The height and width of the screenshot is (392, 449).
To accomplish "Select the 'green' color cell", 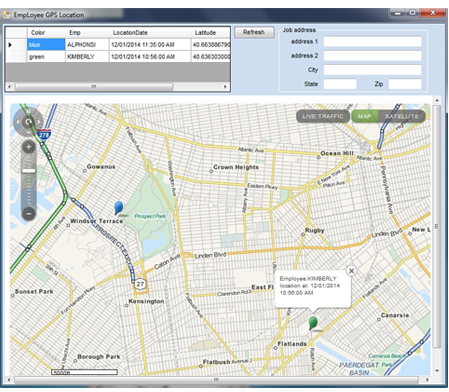I will click(x=46, y=57).
